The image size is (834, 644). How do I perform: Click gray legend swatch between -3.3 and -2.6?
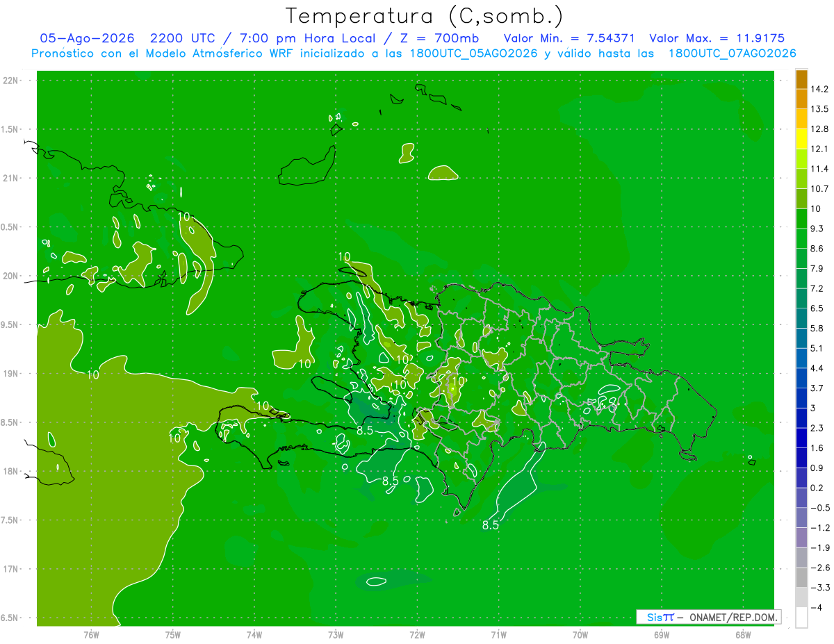click(x=801, y=578)
